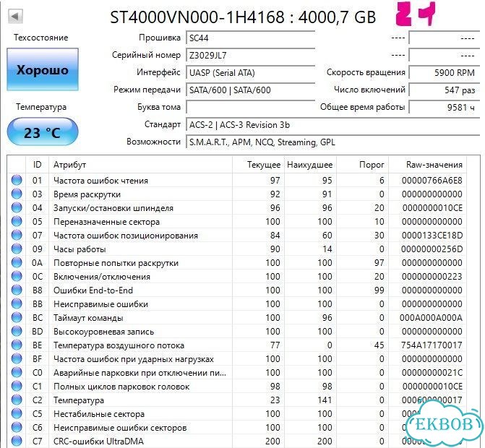Click the status icon for attribute 09

(x=17, y=249)
